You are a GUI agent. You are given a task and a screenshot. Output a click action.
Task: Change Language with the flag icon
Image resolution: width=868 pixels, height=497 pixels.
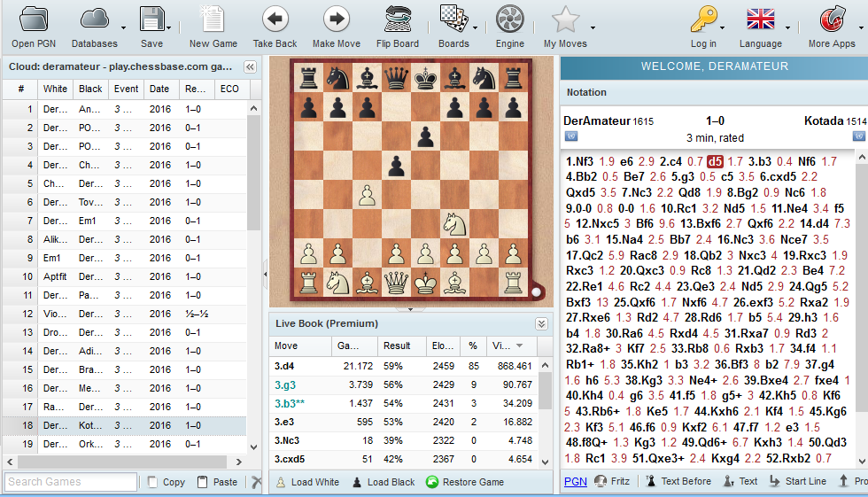(761, 19)
